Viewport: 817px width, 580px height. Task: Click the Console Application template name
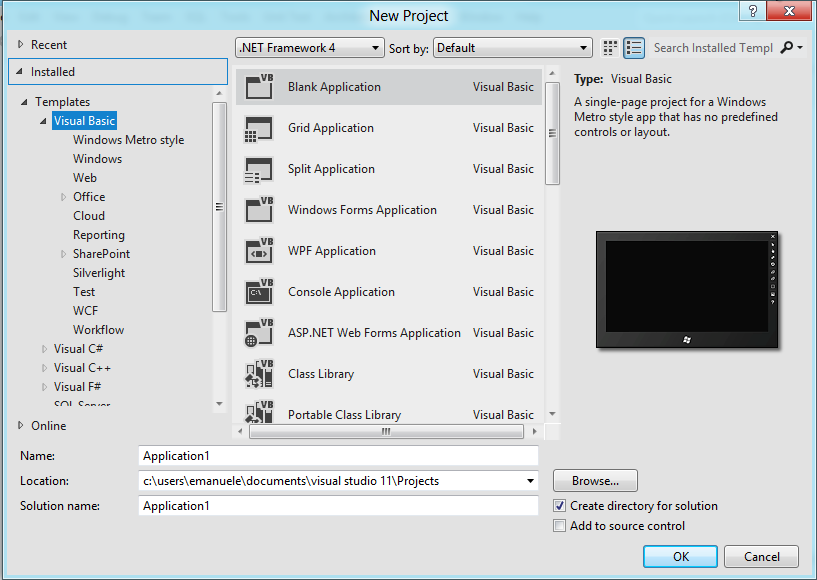point(341,292)
